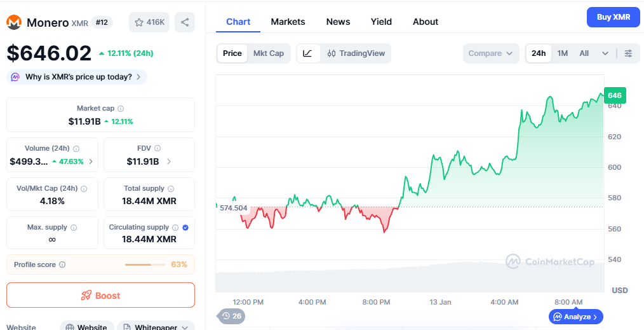Click the Profile score progress bar
The height and width of the screenshot is (330, 644).
[144, 265]
